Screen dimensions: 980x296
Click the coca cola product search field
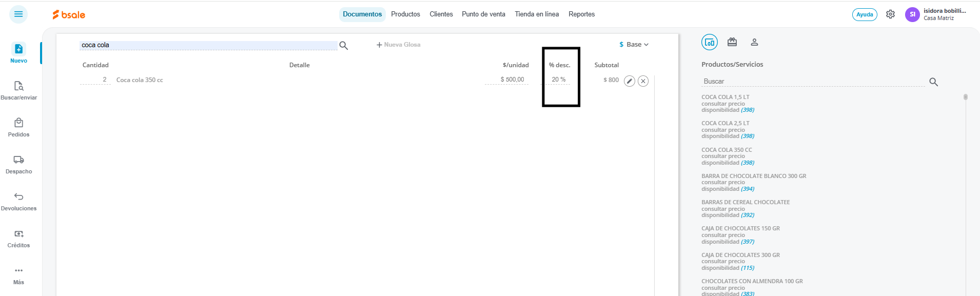click(208, 45)
